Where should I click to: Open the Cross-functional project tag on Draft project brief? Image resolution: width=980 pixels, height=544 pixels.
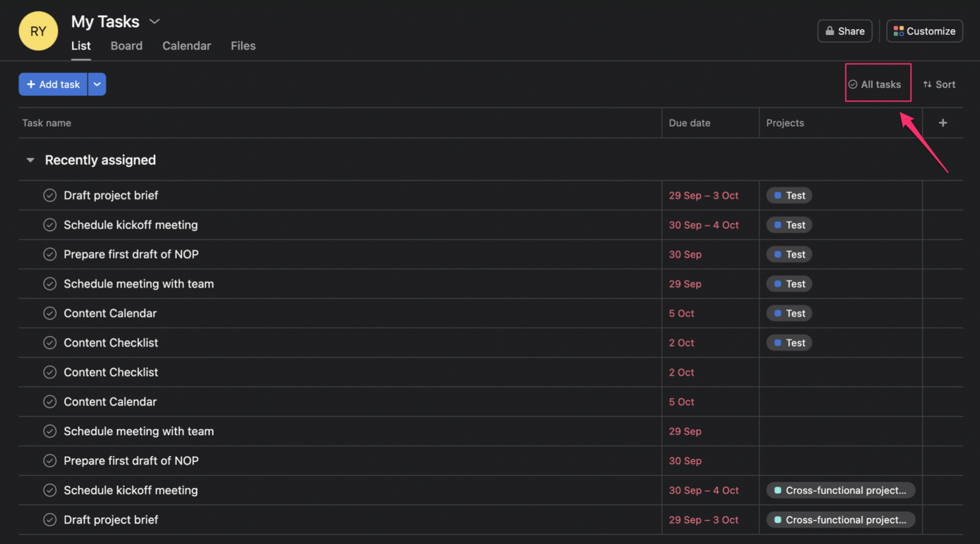pyautogui.click(x=840, y=520)
